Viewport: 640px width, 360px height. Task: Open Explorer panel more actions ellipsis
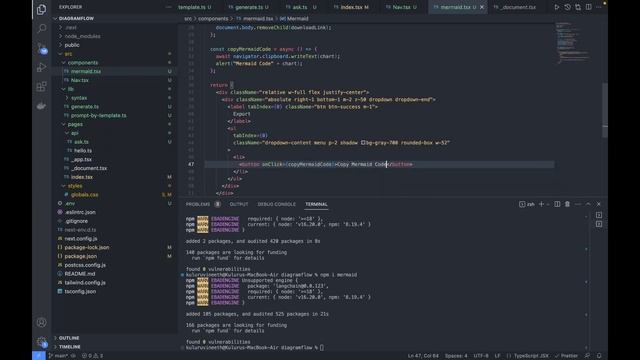[x=169, y=7]
